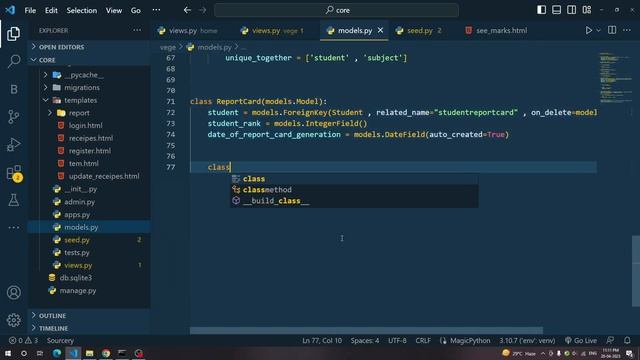Expand the migrations folder
Image resolution: width=640 pixels, height=360 pixels.
pyautogui.click(x=89, y=87)
